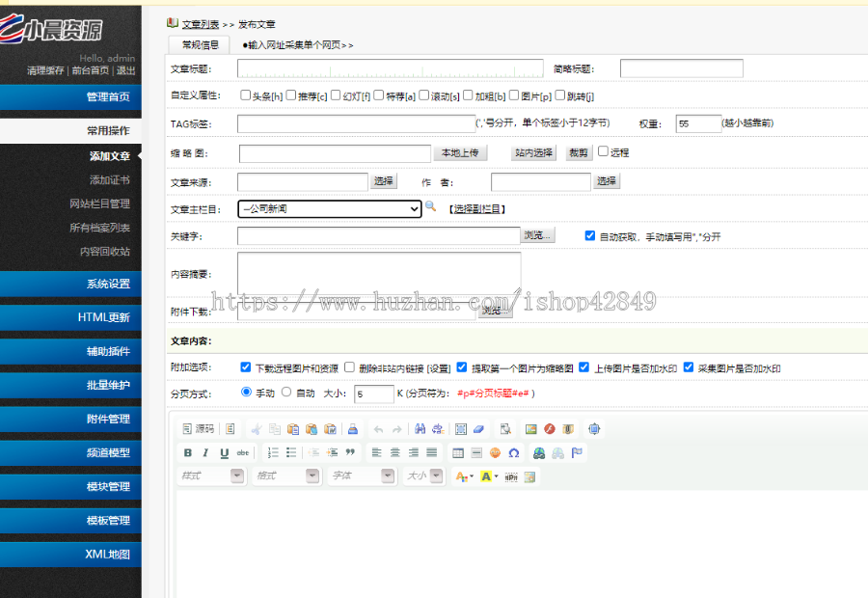Image resolution: width=868 pixels, height=598 pixels.
Task: Insert a bulleted list in the editor
Action: click(291, 453)
